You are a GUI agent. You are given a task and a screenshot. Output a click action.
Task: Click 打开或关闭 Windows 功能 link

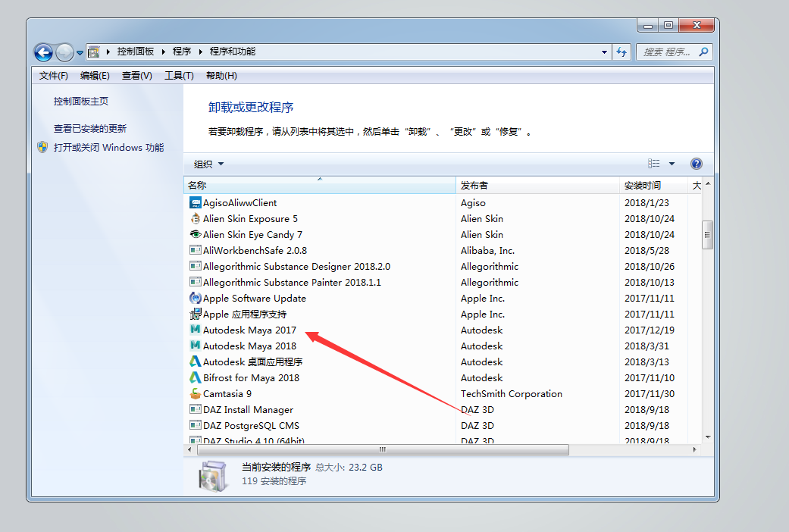(108, 148)
